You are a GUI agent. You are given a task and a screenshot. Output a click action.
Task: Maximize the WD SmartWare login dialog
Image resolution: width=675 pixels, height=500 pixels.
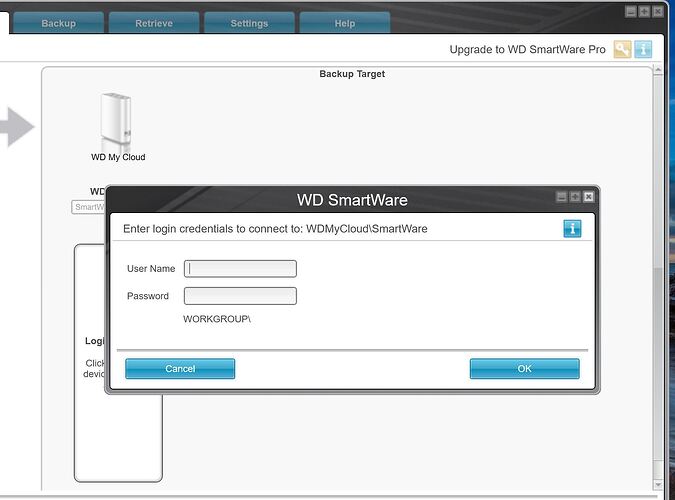click(575, 197)
